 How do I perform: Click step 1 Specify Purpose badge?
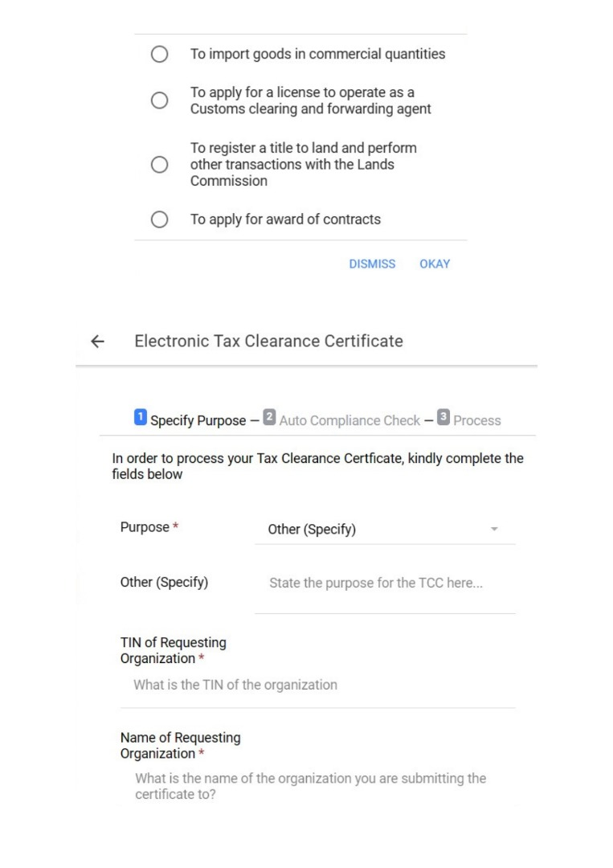[x=140, y=419]
